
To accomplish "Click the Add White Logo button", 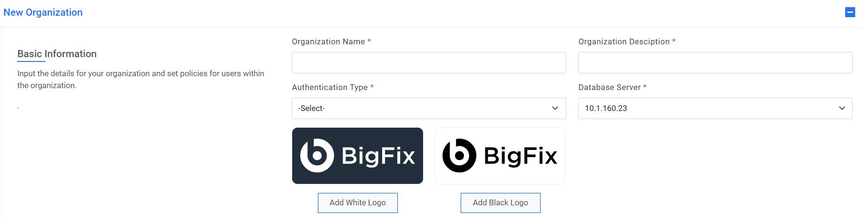I will 357,202.
